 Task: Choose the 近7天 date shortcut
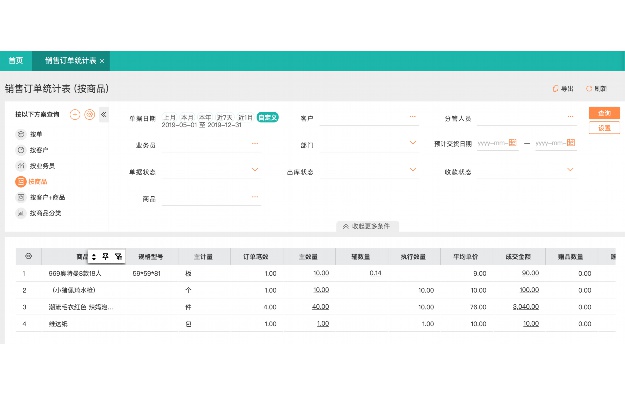tap(224, 117)
